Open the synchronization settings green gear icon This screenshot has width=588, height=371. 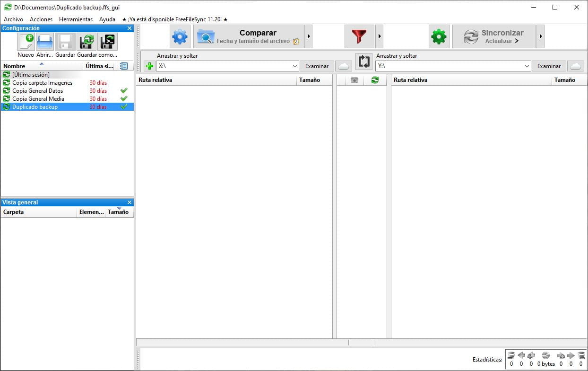(439, 36)
